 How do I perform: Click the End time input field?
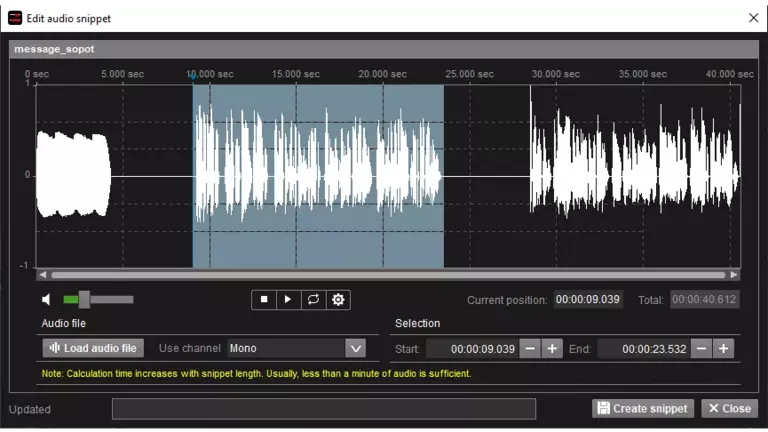(x=644, y=348)
